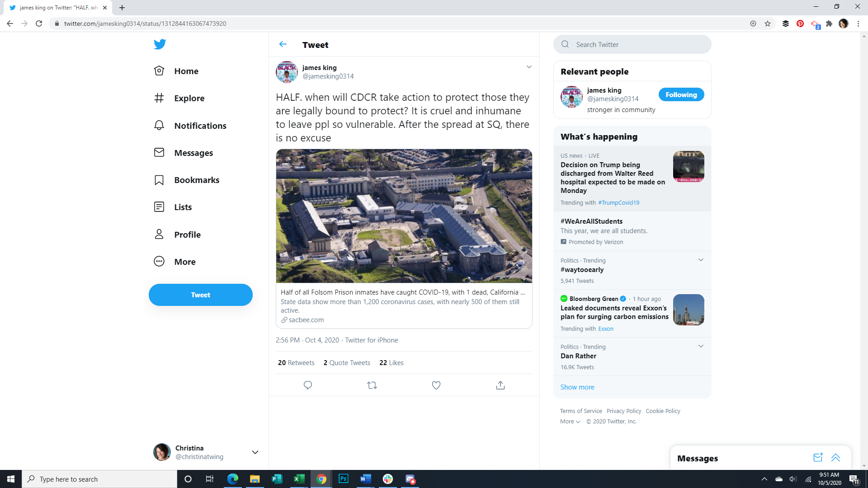This screenshot has width=868, height=488.
Task: Like the tweet with the heart icon
Action: pos(436,385)
